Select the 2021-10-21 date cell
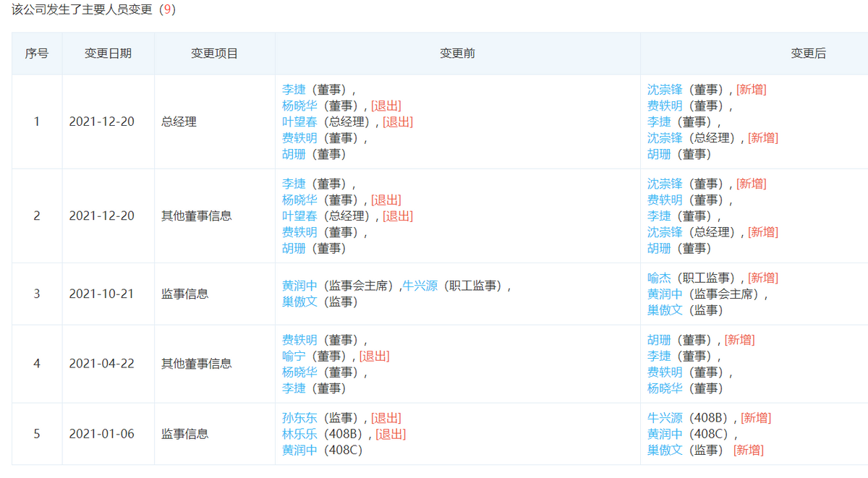Viewport: 868px width, 478px height. pyautogui.click(x=101, y=294)
